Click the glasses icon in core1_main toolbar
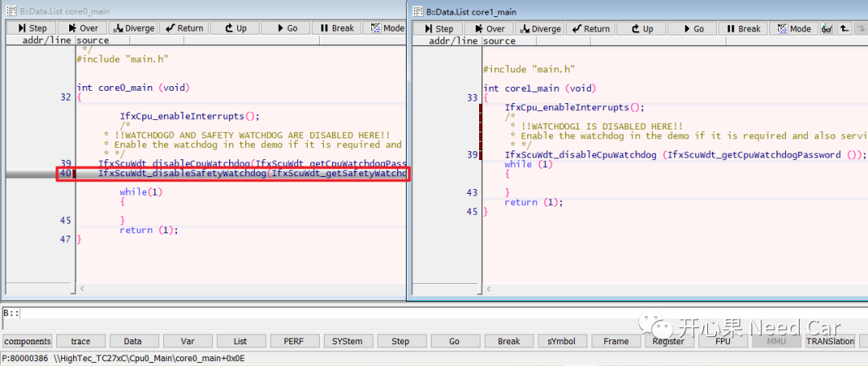 [x=827, y=29]
